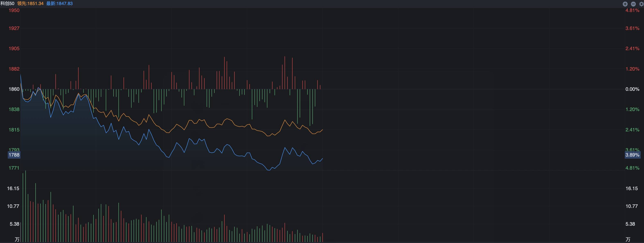Image resolution: width=644 pixels, height=243 pixels.
Task: Click the 16.15 volume label on right axis
Action: click(632, 188)
